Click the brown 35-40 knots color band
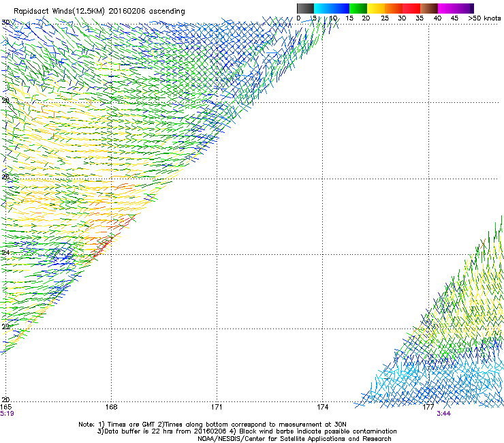504x443 pixels. [x=429, y=8]
